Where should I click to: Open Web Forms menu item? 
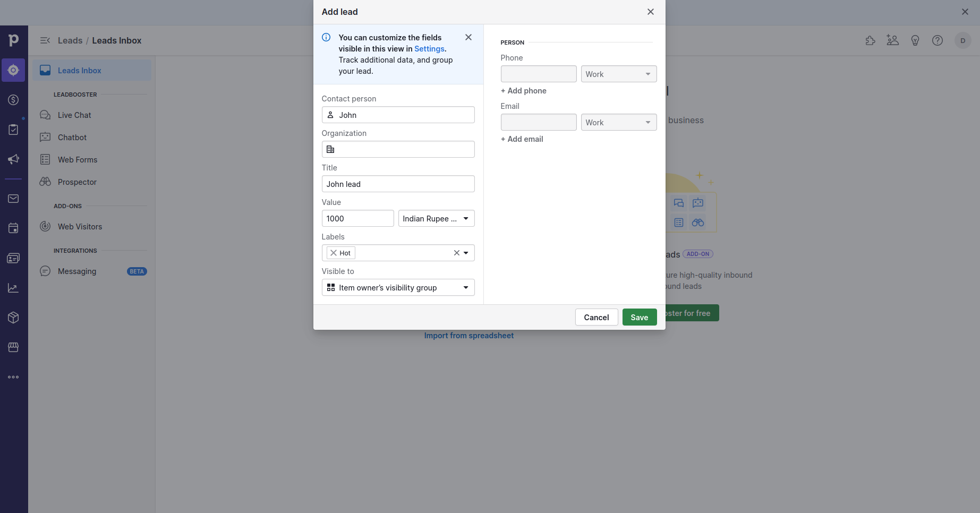click(x=78, y=160)
